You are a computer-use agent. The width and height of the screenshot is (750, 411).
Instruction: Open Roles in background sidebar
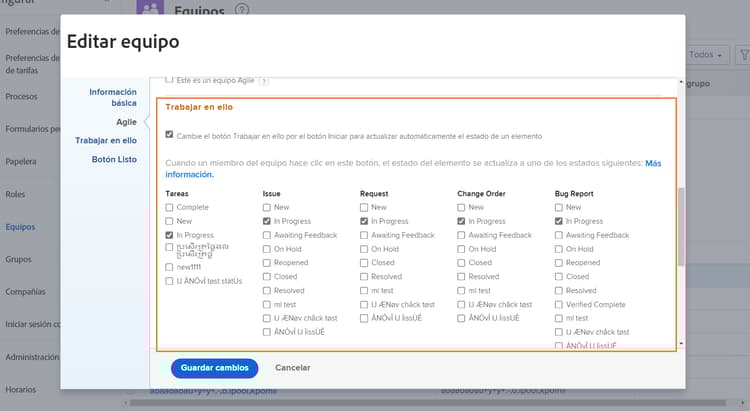[x=15, y=194]
